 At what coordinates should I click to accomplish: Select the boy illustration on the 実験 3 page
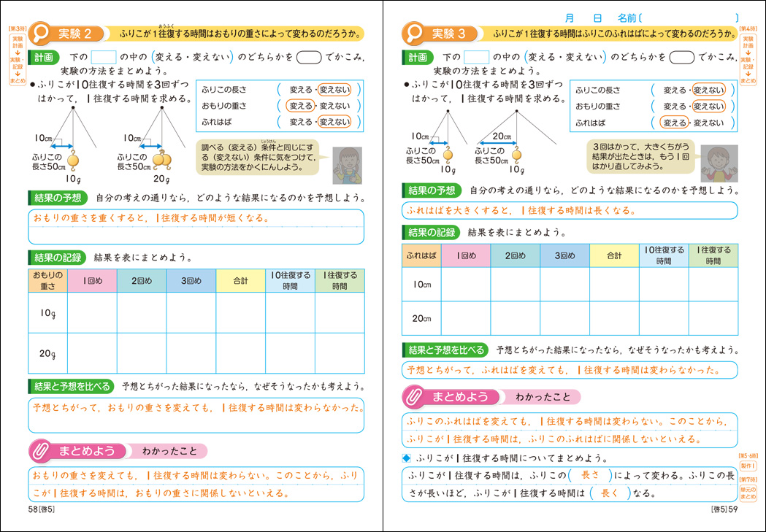click(719, 163)
